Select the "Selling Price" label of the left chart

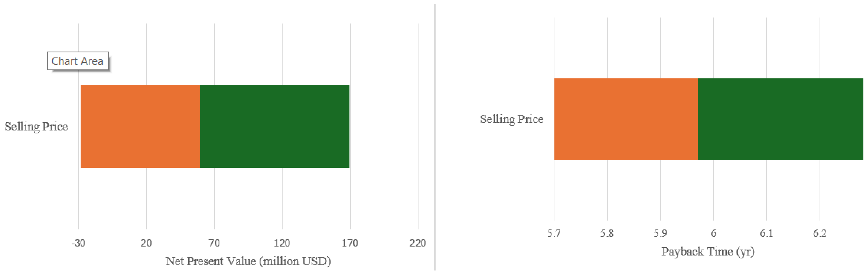pos(36,126)
